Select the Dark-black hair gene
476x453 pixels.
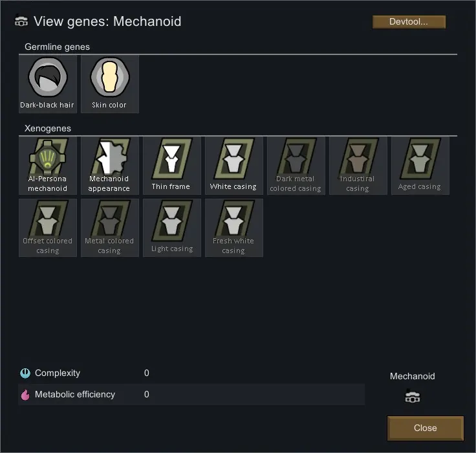click(x=48, y=84)
